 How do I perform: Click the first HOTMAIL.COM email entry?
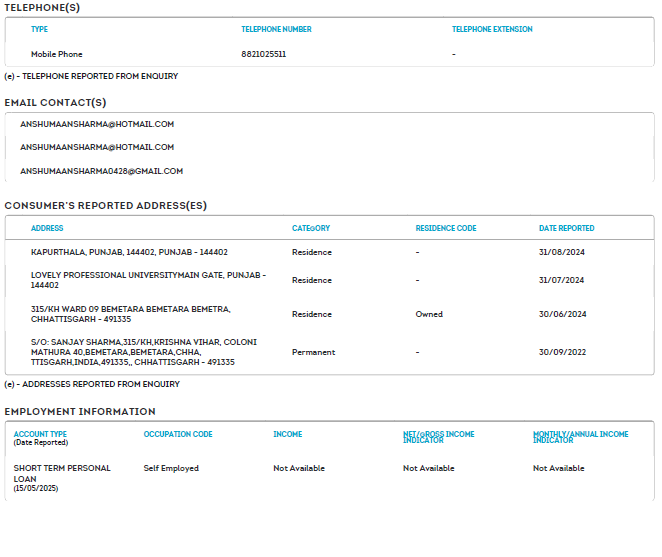point(97,124)
